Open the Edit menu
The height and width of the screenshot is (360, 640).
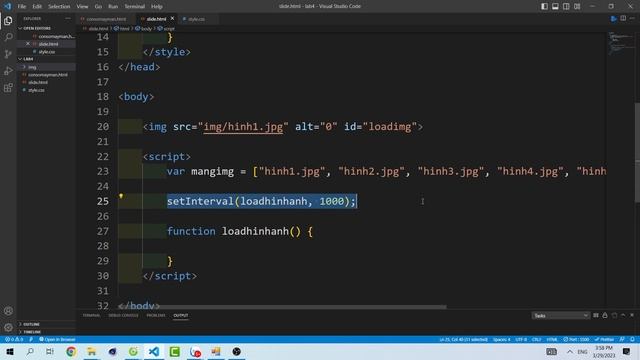click(x=37, y=7)
